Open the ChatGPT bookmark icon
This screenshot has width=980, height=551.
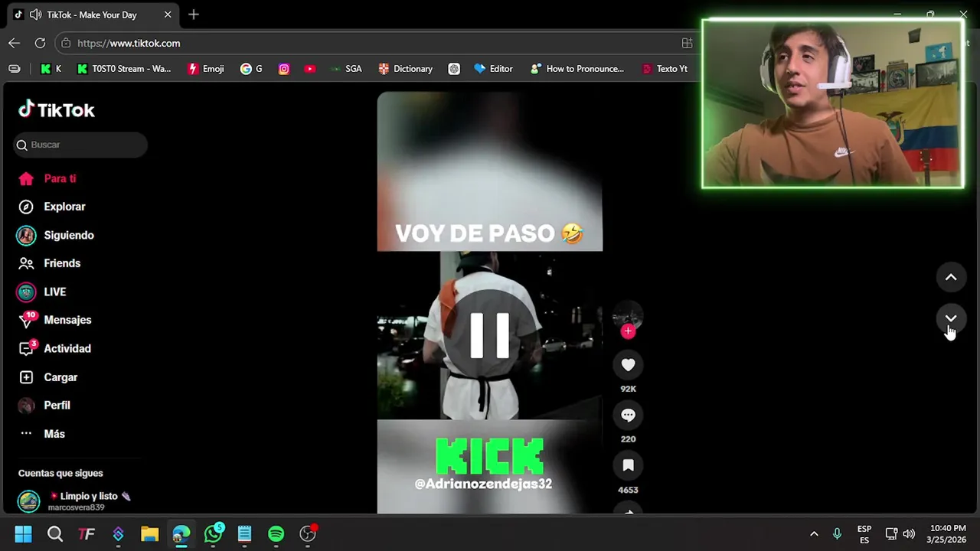click(454, 69)
